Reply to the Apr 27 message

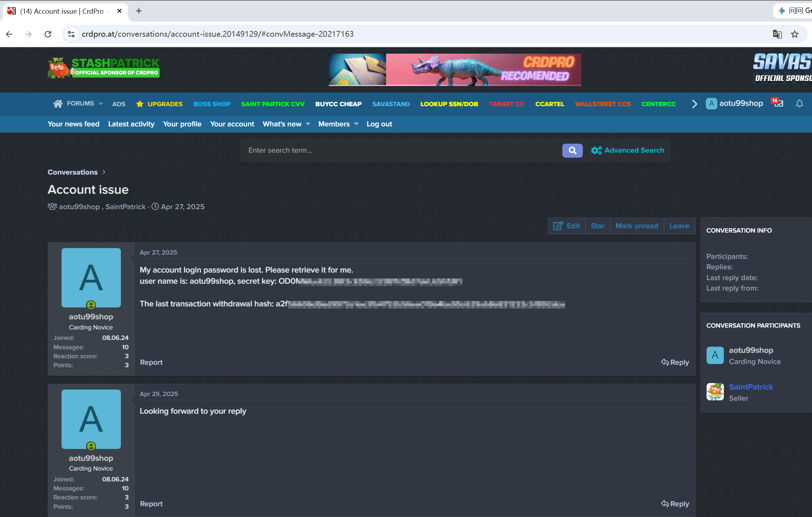(675, 362)
